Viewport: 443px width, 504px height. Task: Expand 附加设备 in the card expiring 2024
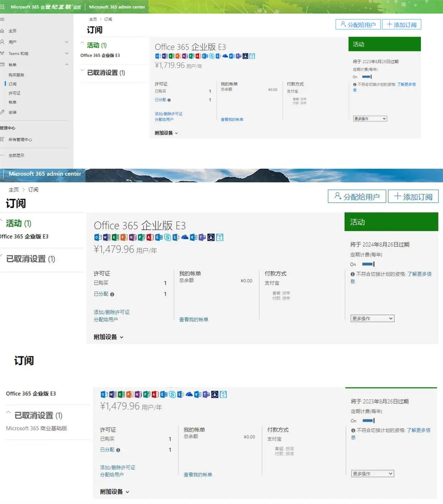pos(109,337)
